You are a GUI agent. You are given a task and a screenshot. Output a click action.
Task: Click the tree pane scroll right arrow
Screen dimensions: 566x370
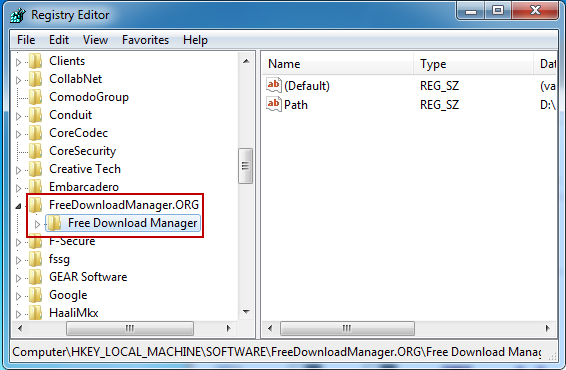(228, 328)
